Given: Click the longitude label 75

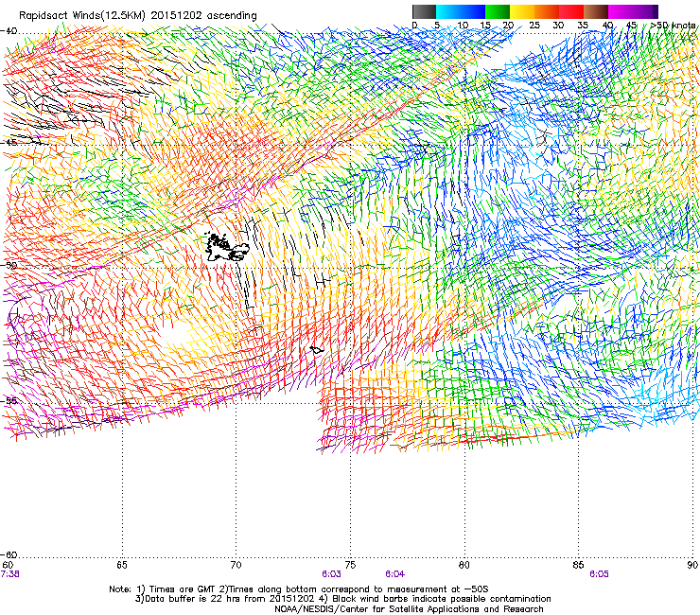Looking at the screenshot, I should point(350,565).
